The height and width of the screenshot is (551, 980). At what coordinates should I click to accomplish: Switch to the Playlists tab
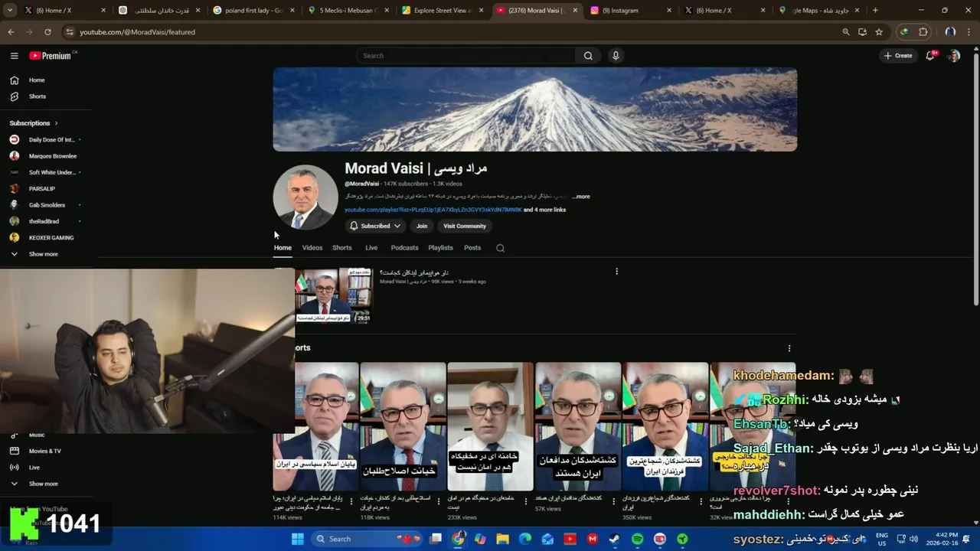pyautogui.click(x=440, y=248)
